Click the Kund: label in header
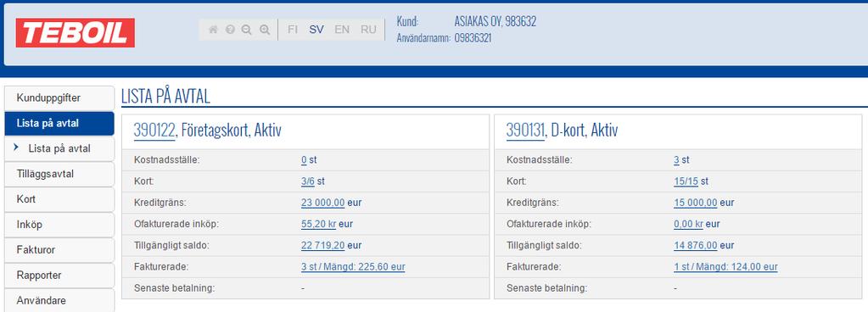Screen dimensions: 868x312 point(407,21)
